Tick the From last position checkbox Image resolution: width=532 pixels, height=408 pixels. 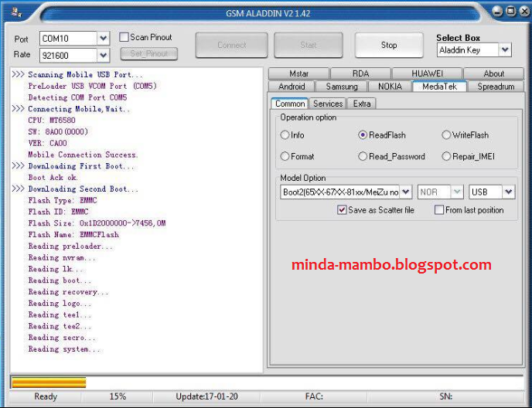439,210
